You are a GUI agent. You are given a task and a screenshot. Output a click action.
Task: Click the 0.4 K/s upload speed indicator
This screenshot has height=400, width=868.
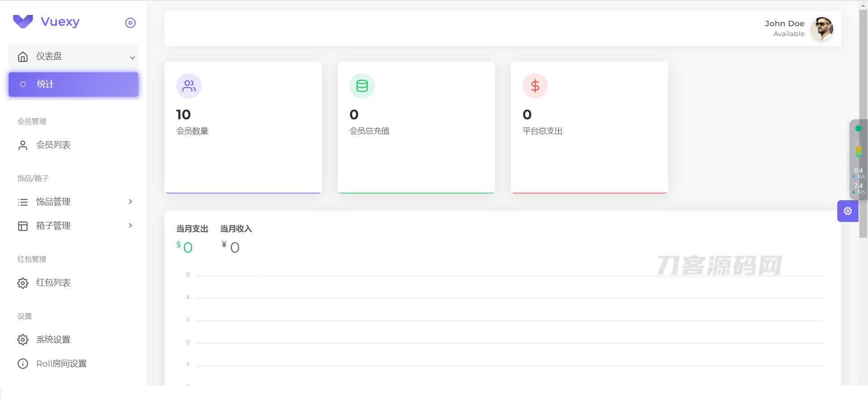click(x=859, y=173)
